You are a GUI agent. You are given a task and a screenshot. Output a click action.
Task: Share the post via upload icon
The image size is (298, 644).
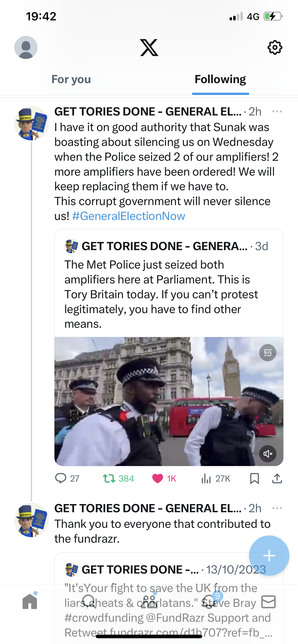277,478
